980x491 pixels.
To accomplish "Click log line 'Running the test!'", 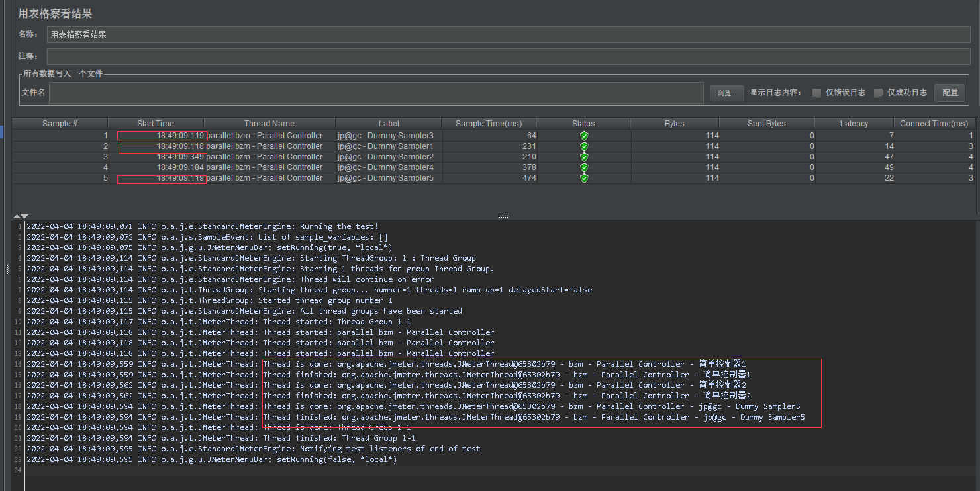I will [x=203, y=226].
